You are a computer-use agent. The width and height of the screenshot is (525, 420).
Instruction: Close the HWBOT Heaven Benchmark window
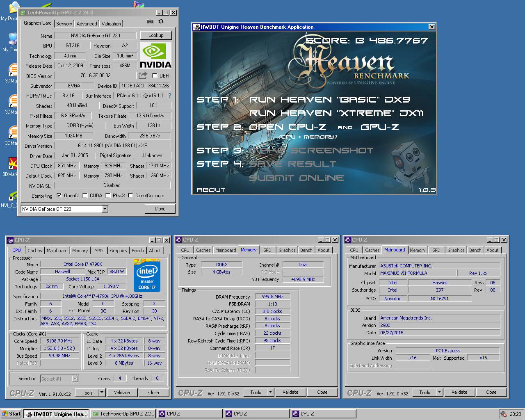click(x=431, y=27)
